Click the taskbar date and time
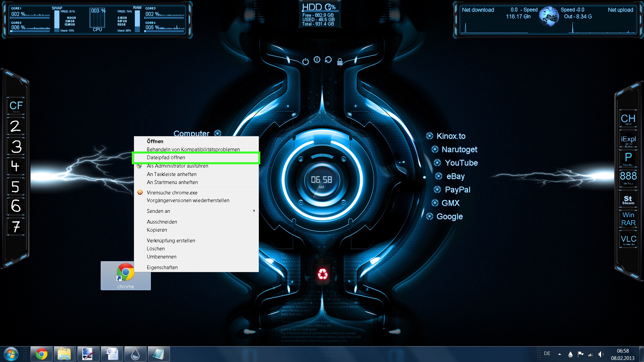This screenshot has height=362, width=644. click(x=623, y=354)
